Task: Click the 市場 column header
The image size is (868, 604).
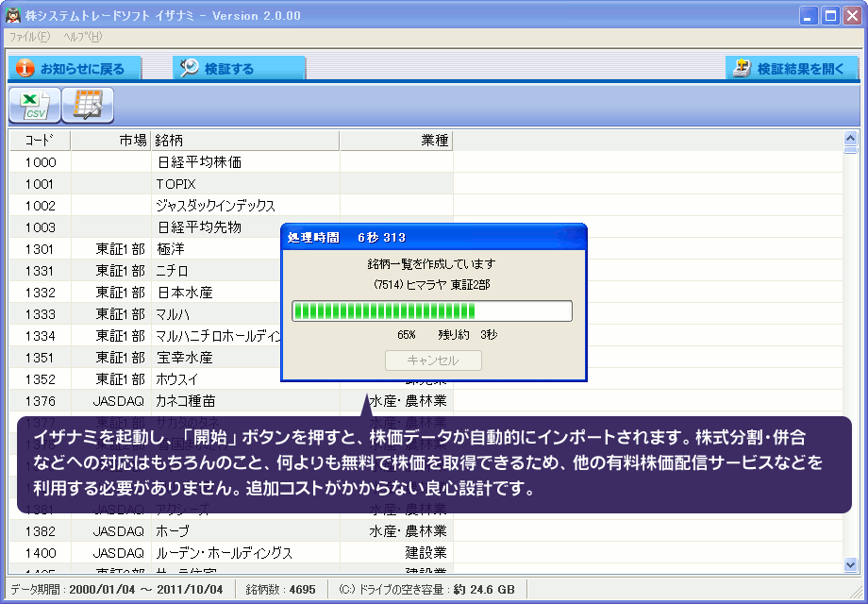Action: click(111, 141)
